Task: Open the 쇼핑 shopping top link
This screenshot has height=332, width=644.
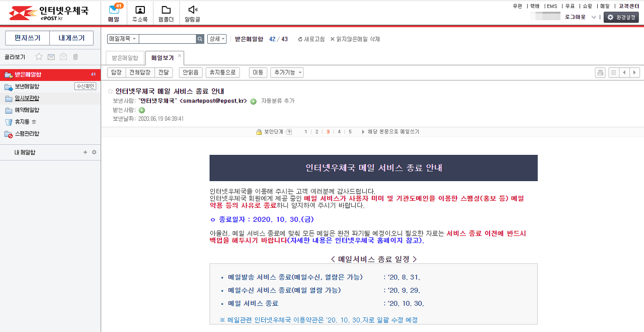Action: pos(587,6)
